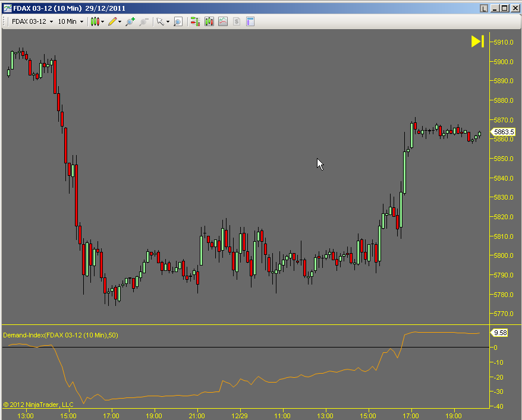
Task: Expand the chart style dropdown arrow
Action: 103,21
